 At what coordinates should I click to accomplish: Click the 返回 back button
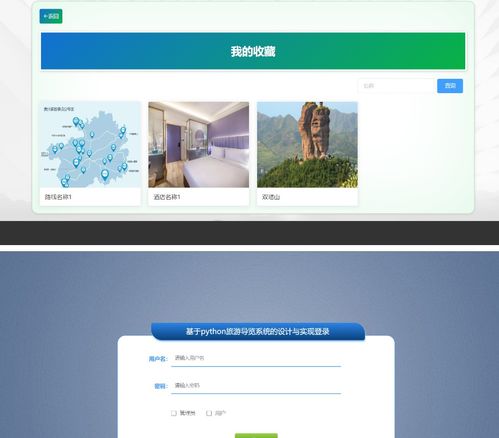(x=51, y=16)
